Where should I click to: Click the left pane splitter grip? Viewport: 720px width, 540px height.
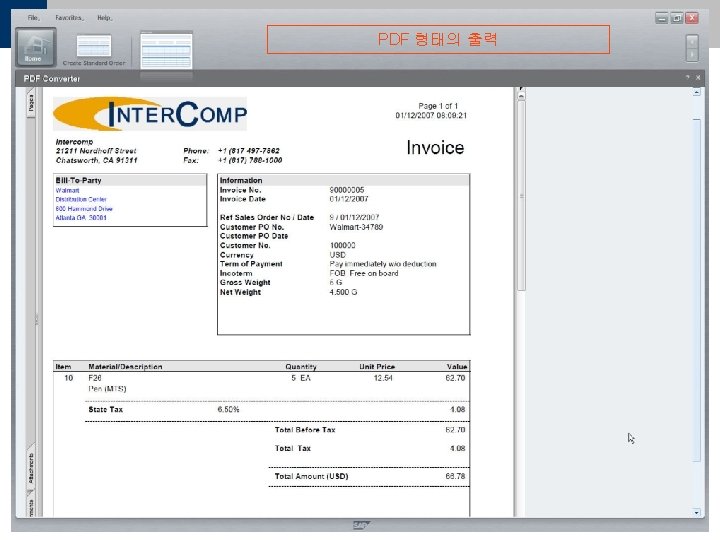[x=37, y=319]
